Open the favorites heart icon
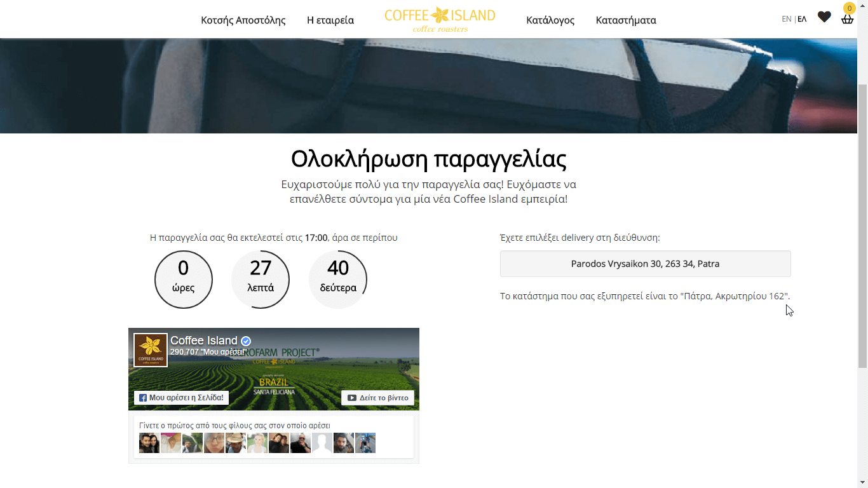The height and width of the screenshot is (488, 868). [x=824, y=17]
